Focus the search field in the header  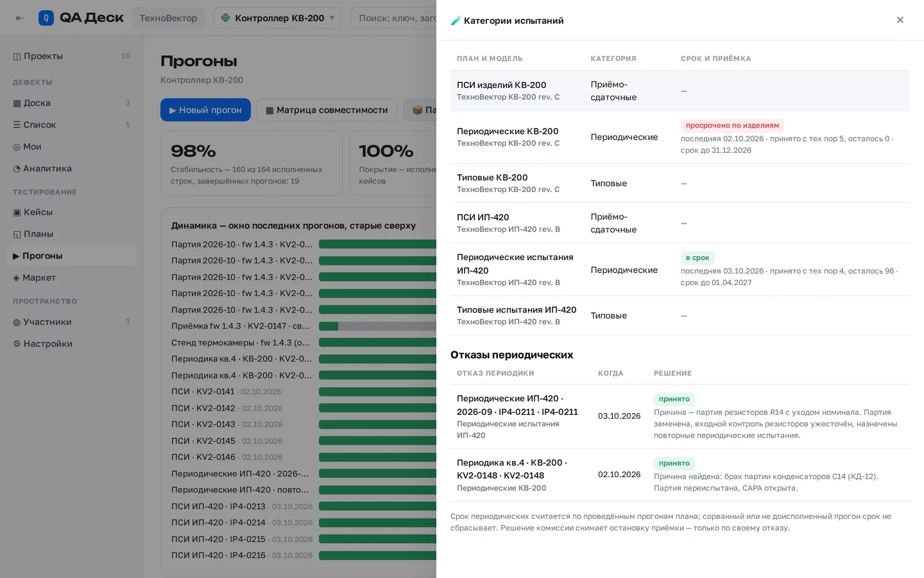[393, 18]
